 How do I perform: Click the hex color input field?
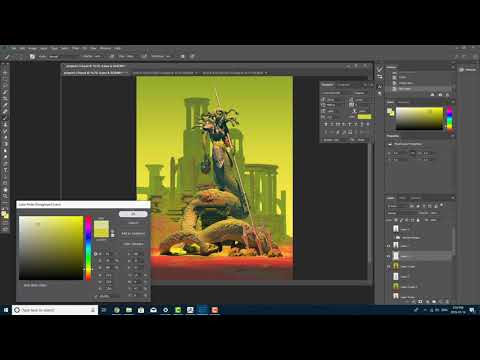click(x=108, y=296)
